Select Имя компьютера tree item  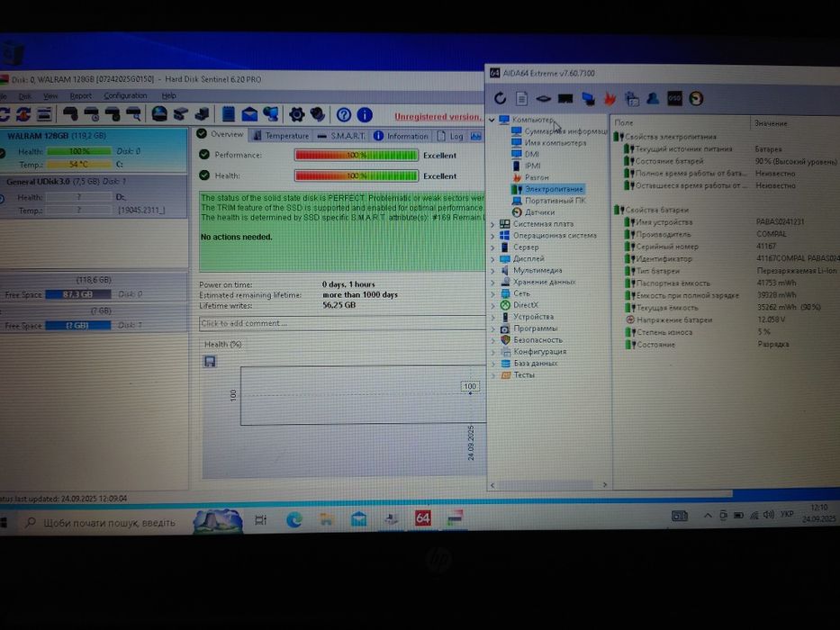(x=555, y=143)
